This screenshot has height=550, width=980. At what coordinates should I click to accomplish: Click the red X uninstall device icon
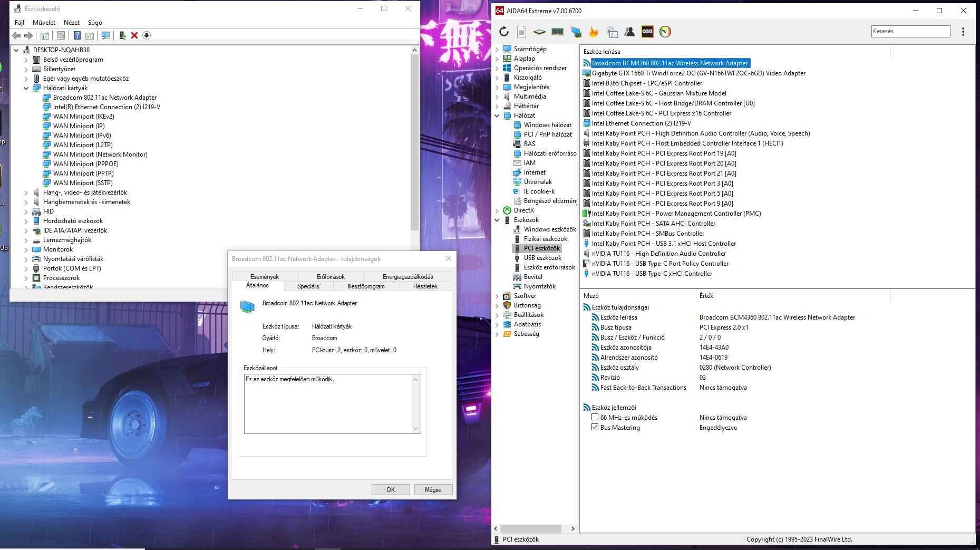(x=134, y=35)
